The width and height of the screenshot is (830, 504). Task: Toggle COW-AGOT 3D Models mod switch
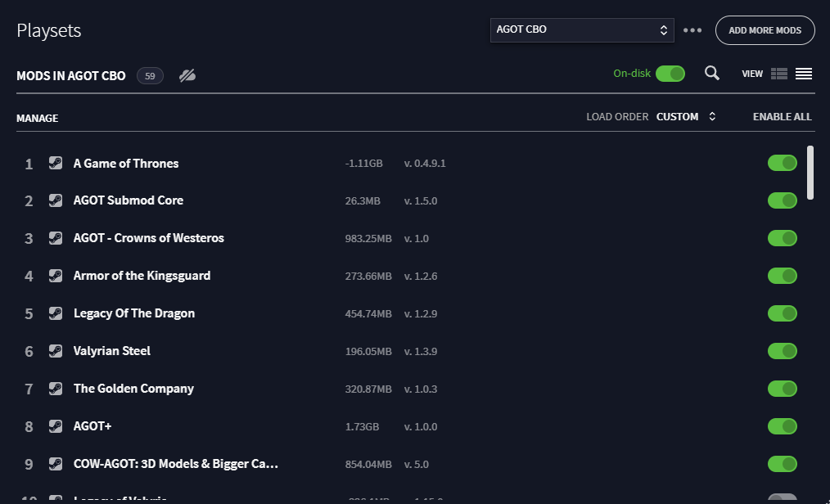[783, 464]
